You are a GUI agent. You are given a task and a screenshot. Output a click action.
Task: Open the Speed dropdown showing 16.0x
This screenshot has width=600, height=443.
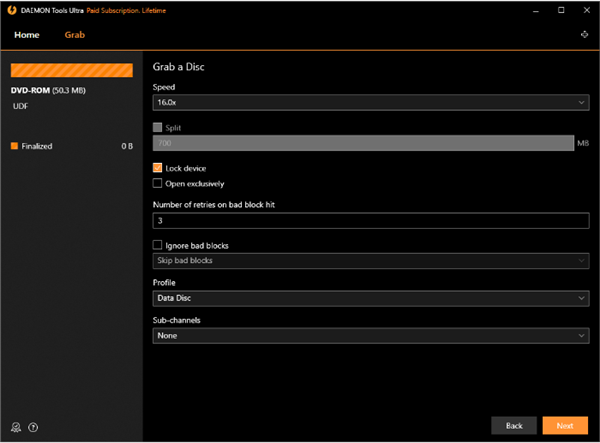point(371,103)
